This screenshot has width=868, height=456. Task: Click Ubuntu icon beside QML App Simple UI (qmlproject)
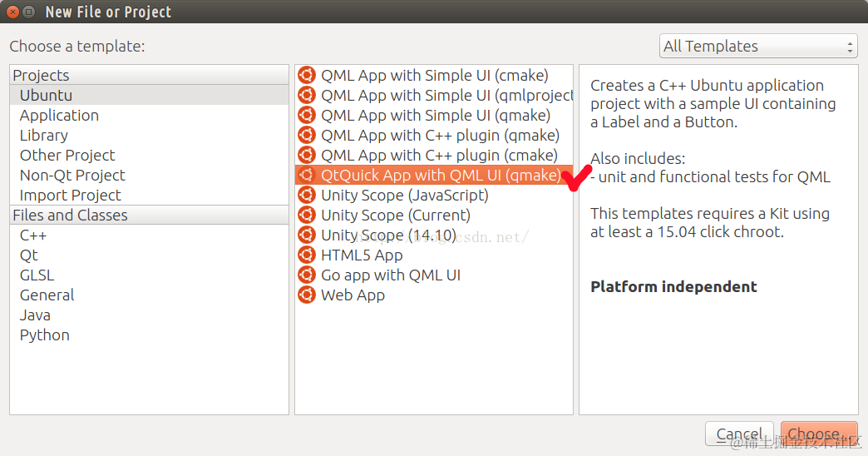307,96
